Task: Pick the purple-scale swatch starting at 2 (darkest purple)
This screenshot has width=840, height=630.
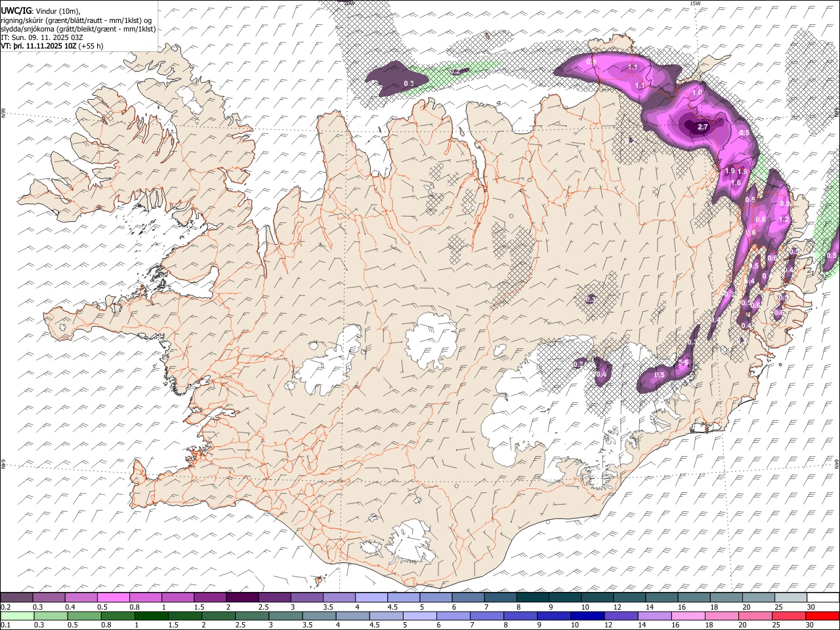Action: [x=242, y=597]
